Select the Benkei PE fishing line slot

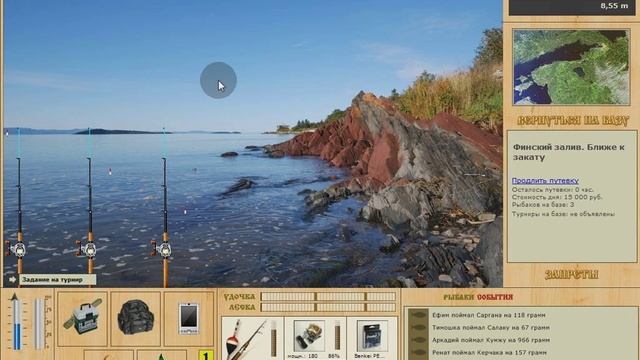[x=372, y=339]
